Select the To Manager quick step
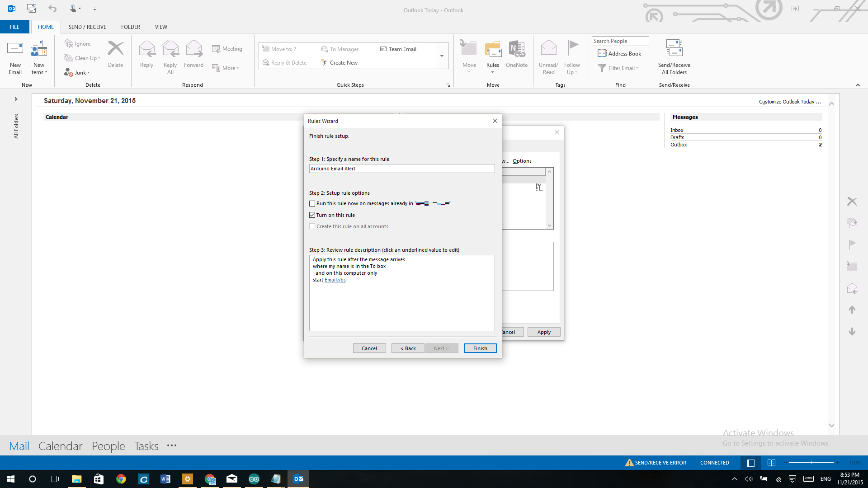868x488 pixels. [340, 49]
